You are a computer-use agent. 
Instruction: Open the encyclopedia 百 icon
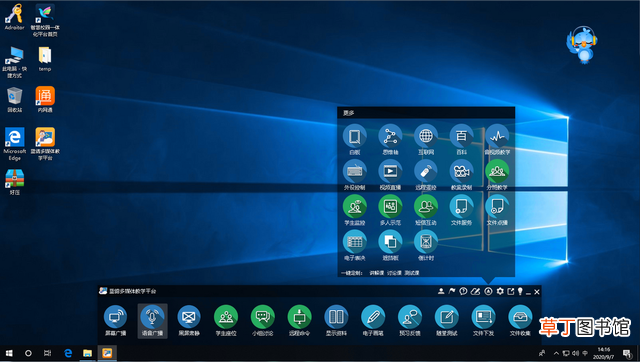461,136
